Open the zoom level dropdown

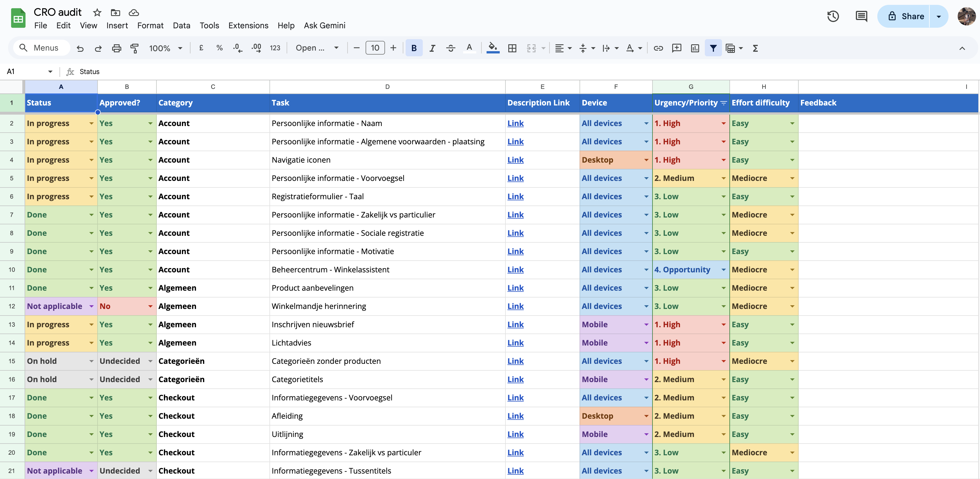[x=166, y=48]
